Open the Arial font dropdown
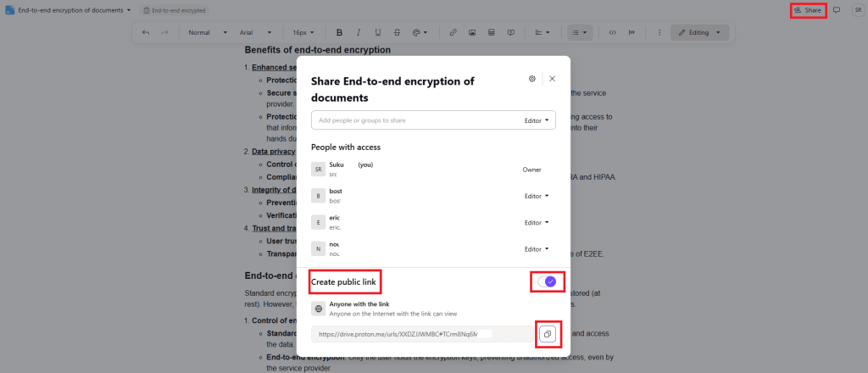868x373 pixels. click(255, 33)
